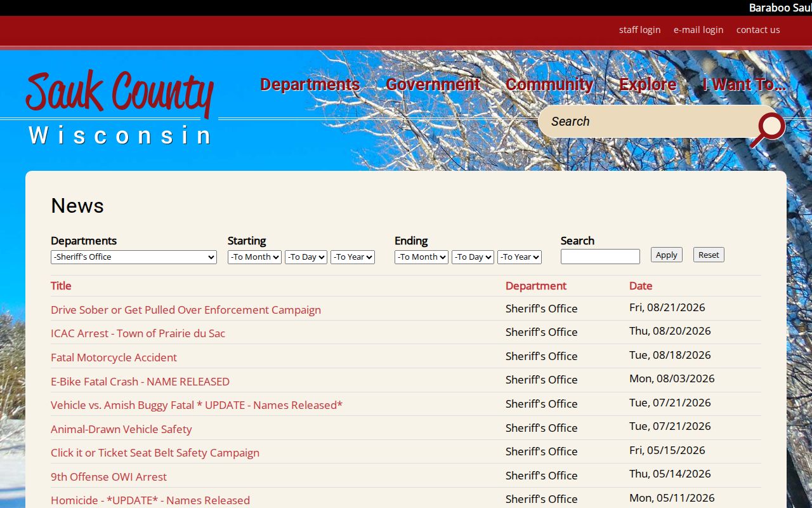Screen dimensions: 812x508
Task: Click the News page heading
Action: pyautogui.click(x=77, y=206)
